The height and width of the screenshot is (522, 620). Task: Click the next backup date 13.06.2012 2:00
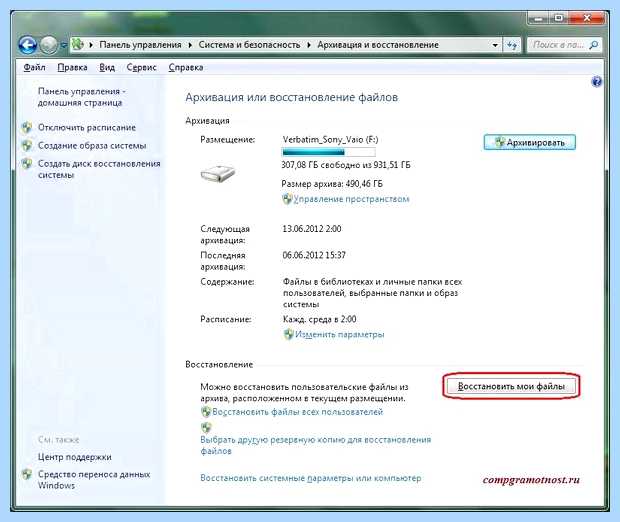[x=312, y=229]
